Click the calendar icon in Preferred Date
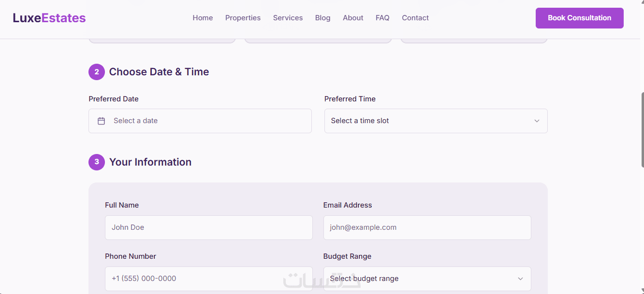 tap(101, 121)
